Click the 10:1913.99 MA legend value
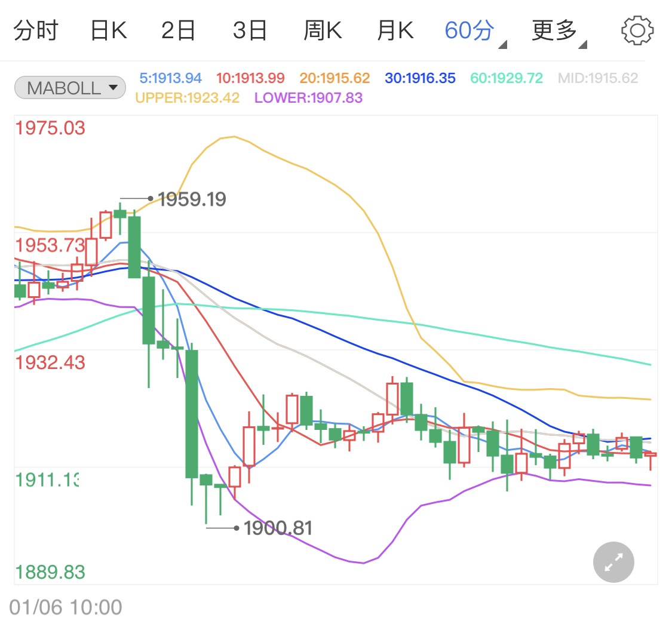Image resolution: width=672 pixels, height=618 pixels. (250, 78)
